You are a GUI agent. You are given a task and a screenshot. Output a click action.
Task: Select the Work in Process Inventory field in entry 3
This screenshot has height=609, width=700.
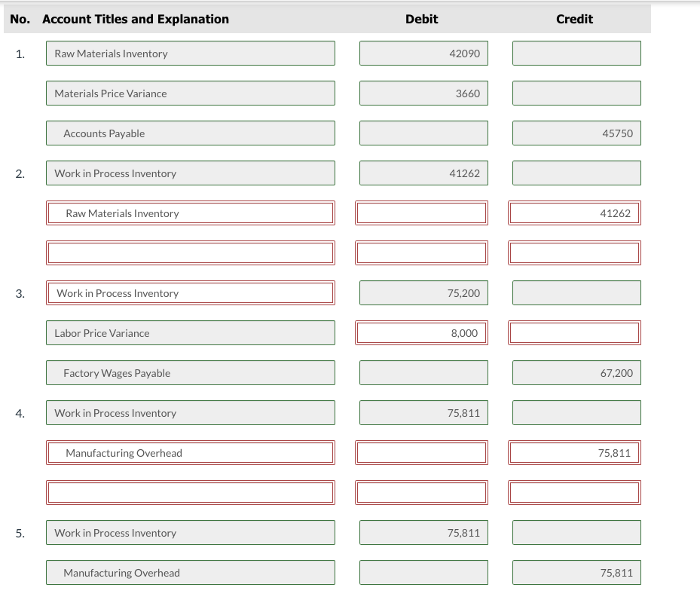[x=191, y=292]
